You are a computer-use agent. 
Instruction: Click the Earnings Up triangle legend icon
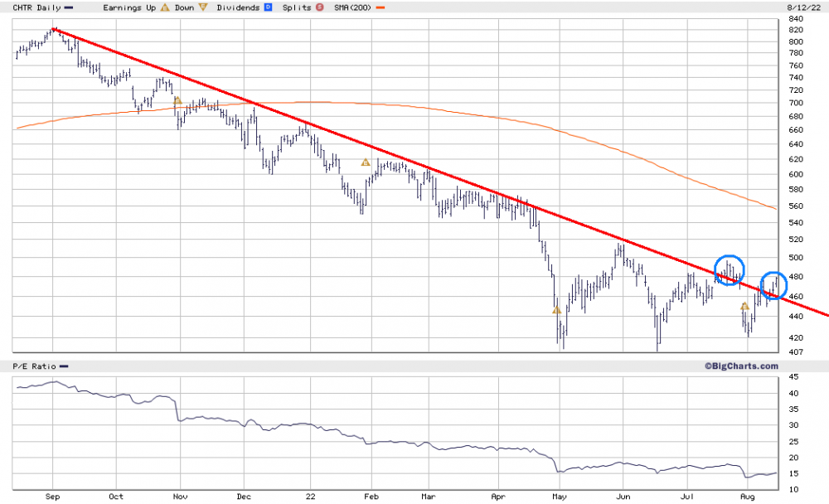[165, 7]
